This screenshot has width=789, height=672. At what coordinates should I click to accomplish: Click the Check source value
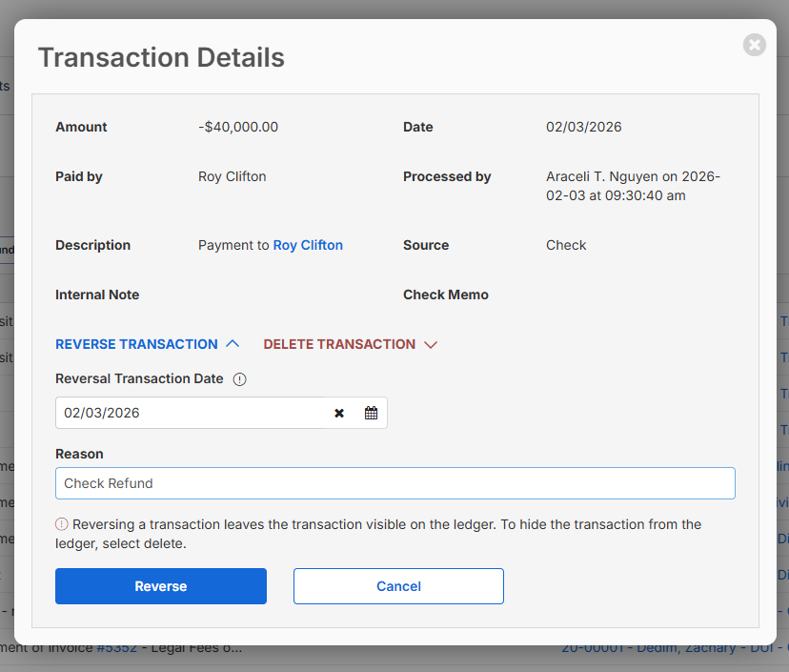pos(566,245)
